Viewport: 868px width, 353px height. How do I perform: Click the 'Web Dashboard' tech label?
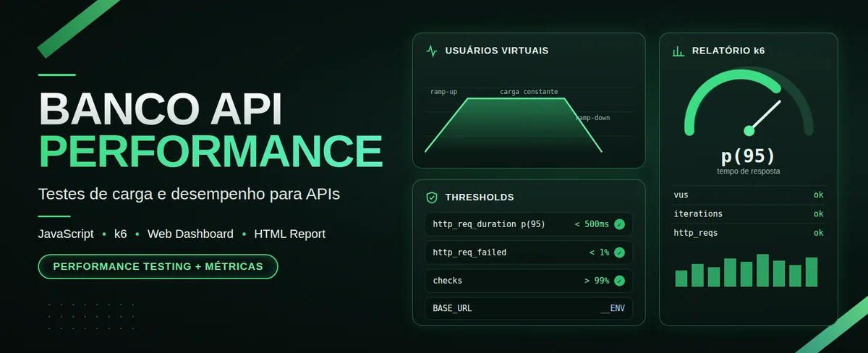pos(190,234)
